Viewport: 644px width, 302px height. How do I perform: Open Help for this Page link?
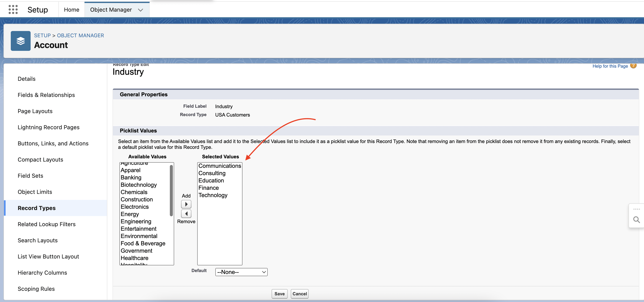610,66
